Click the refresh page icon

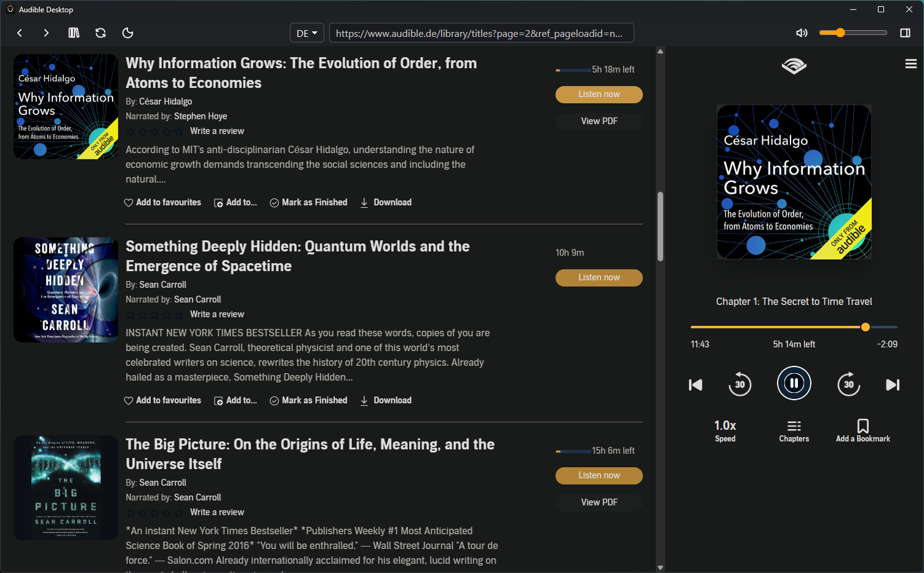click(x=101, y=33)
